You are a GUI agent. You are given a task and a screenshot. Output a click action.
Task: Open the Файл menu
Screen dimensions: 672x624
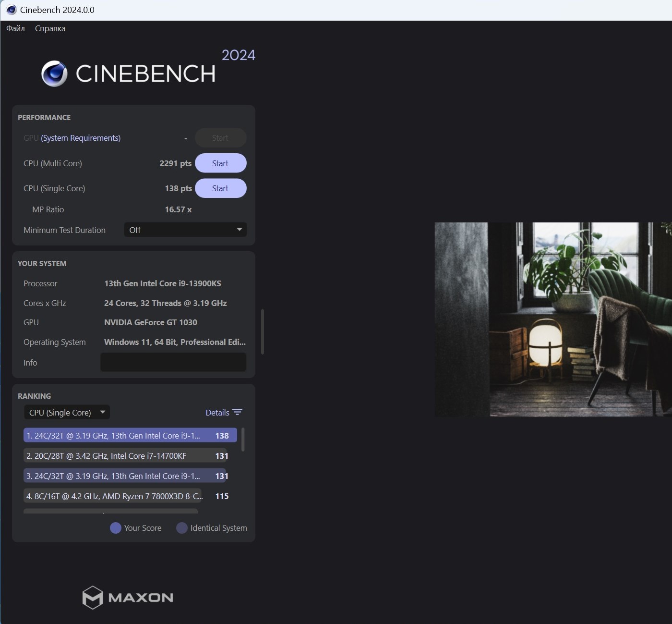15,28
